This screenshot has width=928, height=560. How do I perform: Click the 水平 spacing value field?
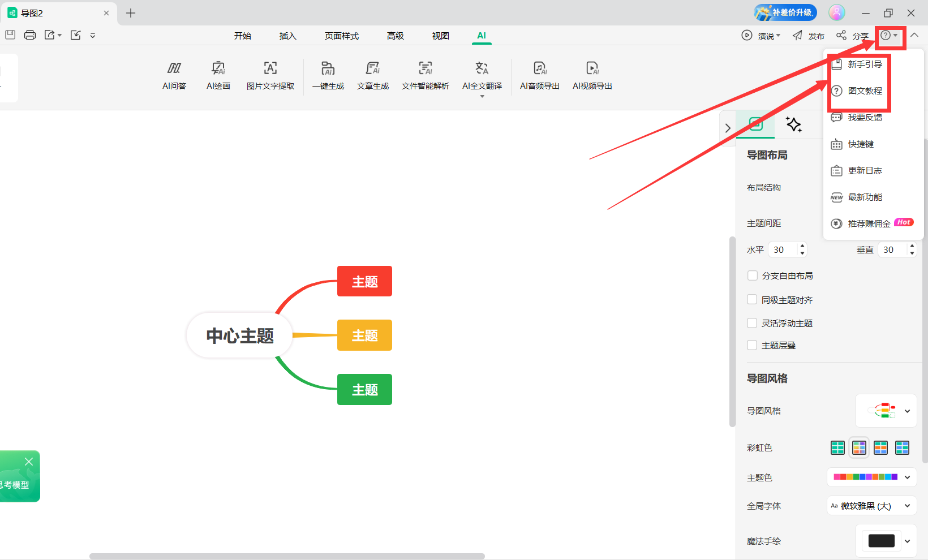[783, 249]
